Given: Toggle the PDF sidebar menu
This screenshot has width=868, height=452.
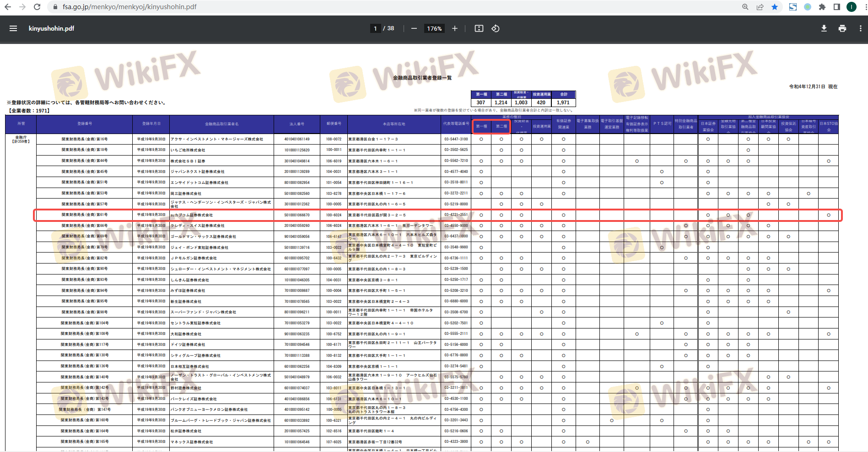Looking at the screenshot, I should [x=13, y=28].
